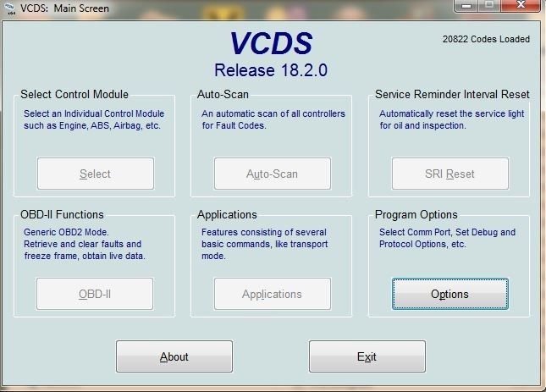Click the VCDS title bar app icon
The width and height of the screenshot is (546, 392).
point(11,8)
